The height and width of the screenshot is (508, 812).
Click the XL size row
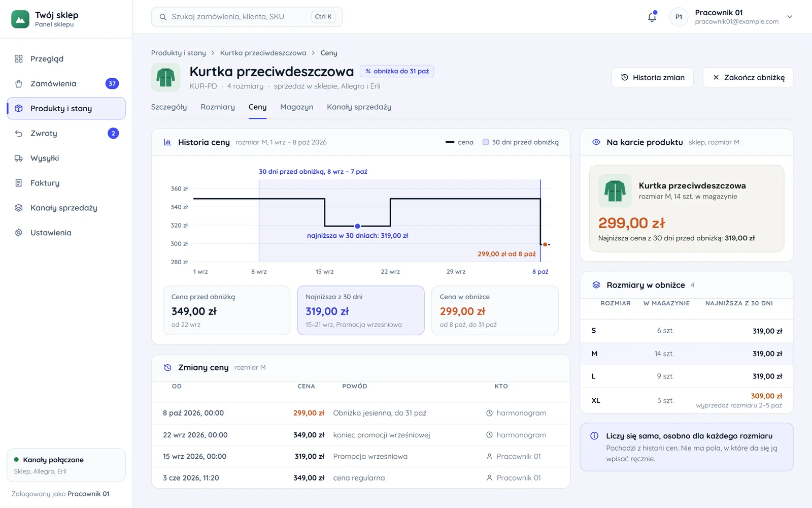click(687, 400)
